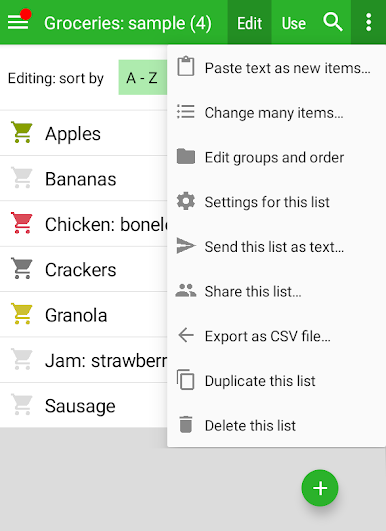Click the send arrow icon in menu
The height and width of the screenshot is (531, 386).
[186, 246]
